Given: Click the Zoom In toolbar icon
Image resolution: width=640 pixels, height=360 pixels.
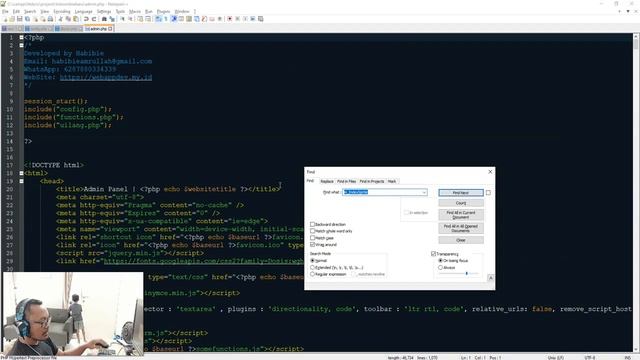Looking at the screenshot, I should point(122,19).
